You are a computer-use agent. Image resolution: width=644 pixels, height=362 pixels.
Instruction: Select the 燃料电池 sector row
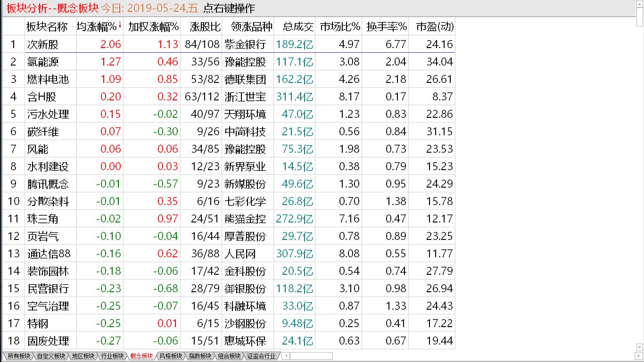pyautogui.click(x=228, y=79)
